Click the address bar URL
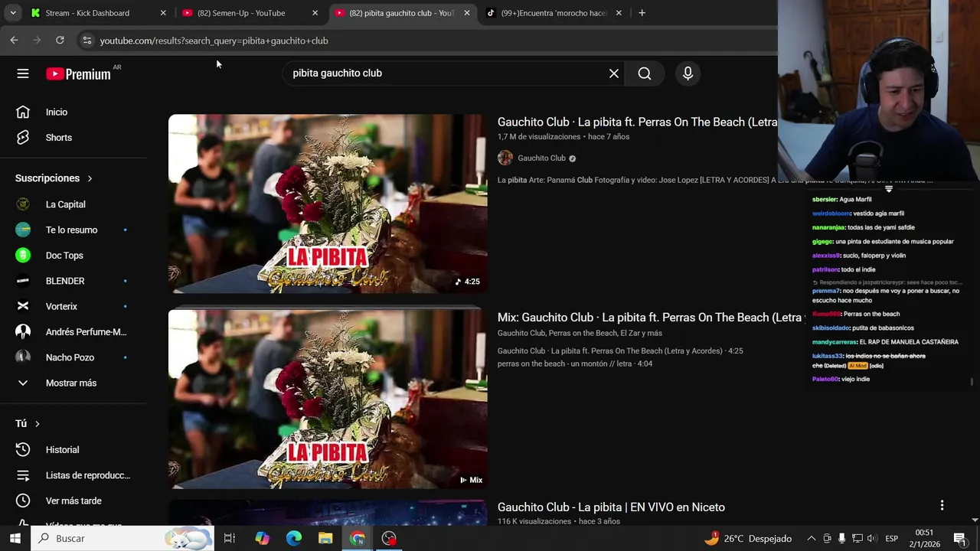Viewport: 980px width, 551px height. pyautogui.click(x=214, y=41)
